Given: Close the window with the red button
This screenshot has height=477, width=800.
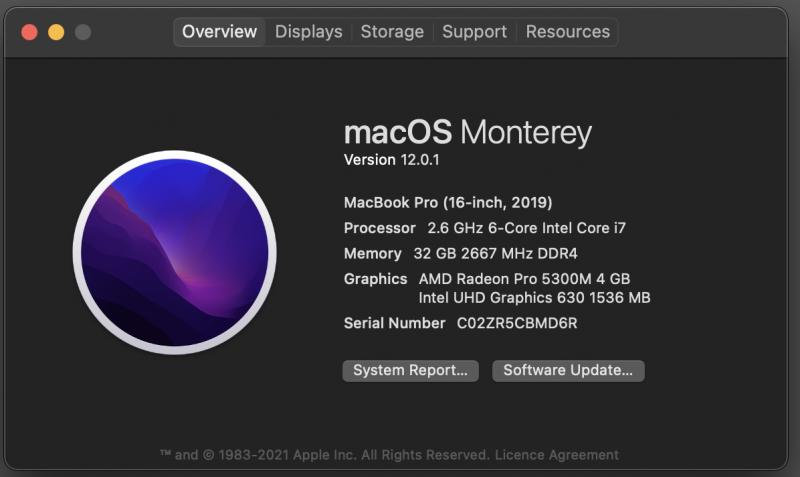Looking at the screenshot, I should coord(30,32).
